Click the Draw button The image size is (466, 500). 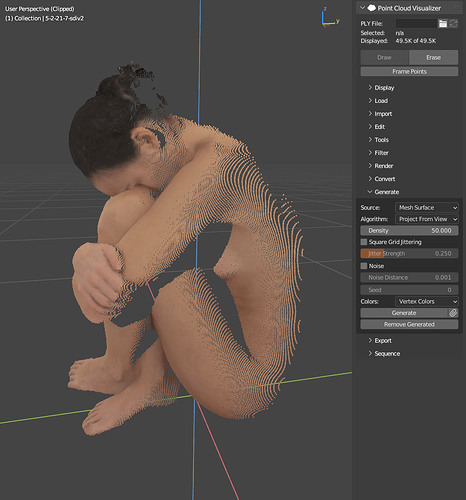tap(385, 57)
